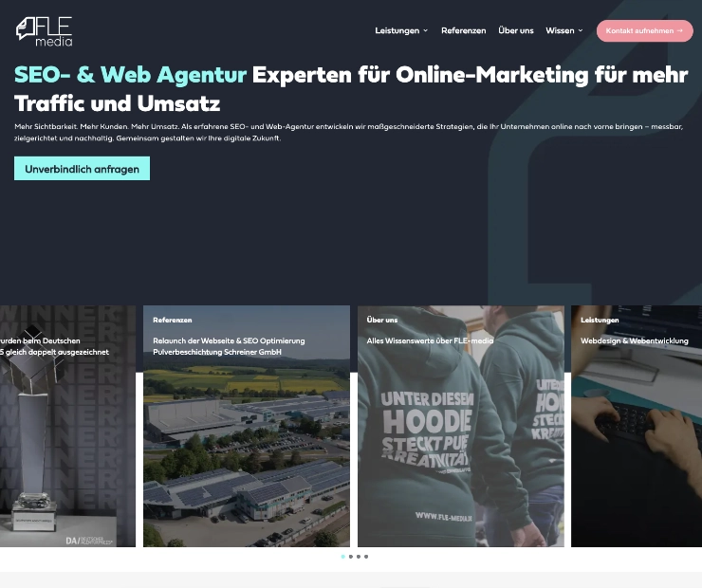Open the Wissen nav item
Viewport: 702px width, 588px height.
tap(560, 31)
